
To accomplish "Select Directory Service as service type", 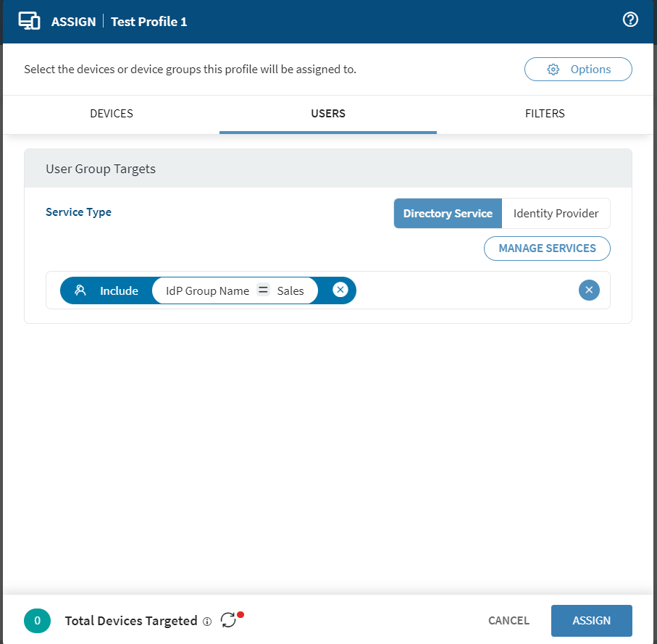I will (448, 214).
